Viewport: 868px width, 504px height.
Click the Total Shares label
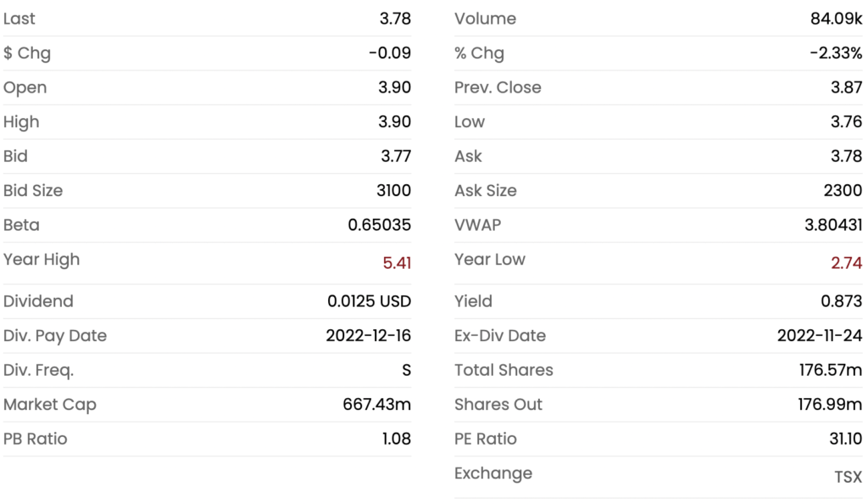pyautogui.click(x=504, y=370)
